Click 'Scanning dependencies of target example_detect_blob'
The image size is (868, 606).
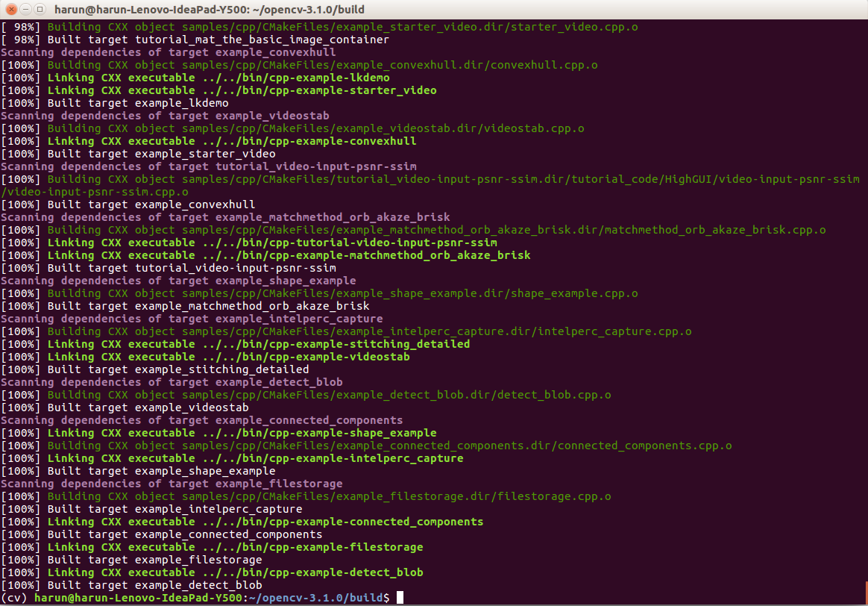click(171, 383)
